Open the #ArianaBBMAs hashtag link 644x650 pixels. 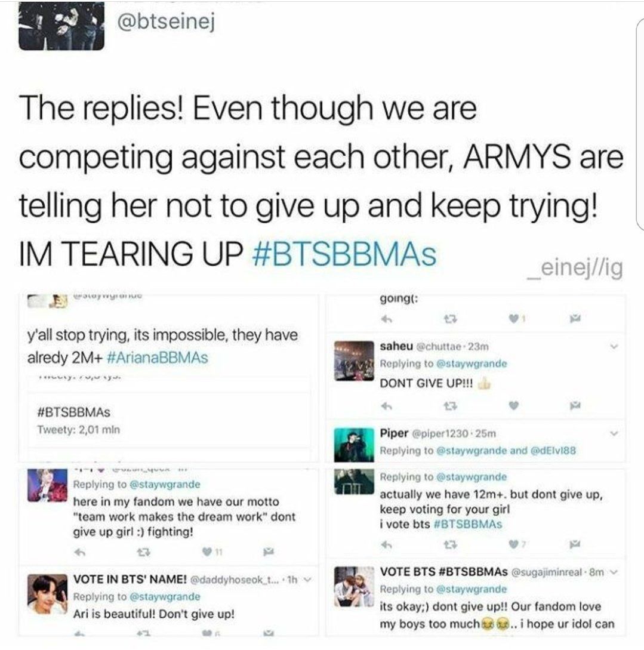158,358
